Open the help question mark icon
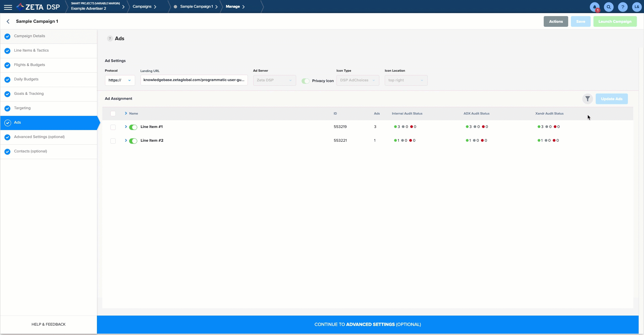 (x=623, y=7)
